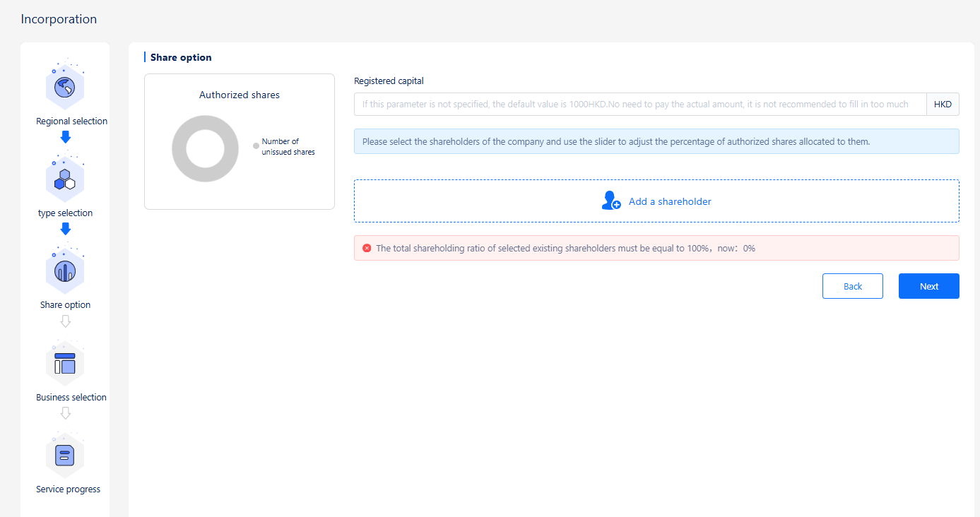Click the Authorized shares donut chart
This screenshot has height=517, width=980.
click(x=205, y=148)
